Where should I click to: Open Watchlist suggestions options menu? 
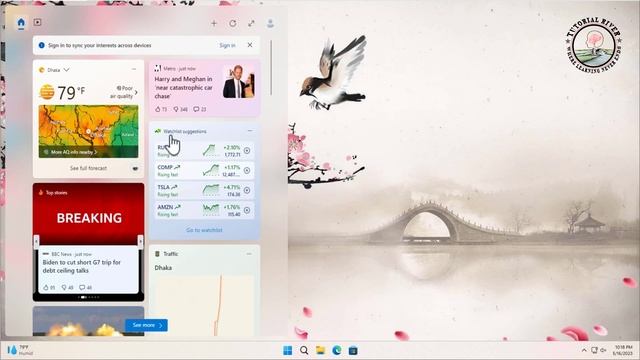pyautogui.click(x=250, y=131)
